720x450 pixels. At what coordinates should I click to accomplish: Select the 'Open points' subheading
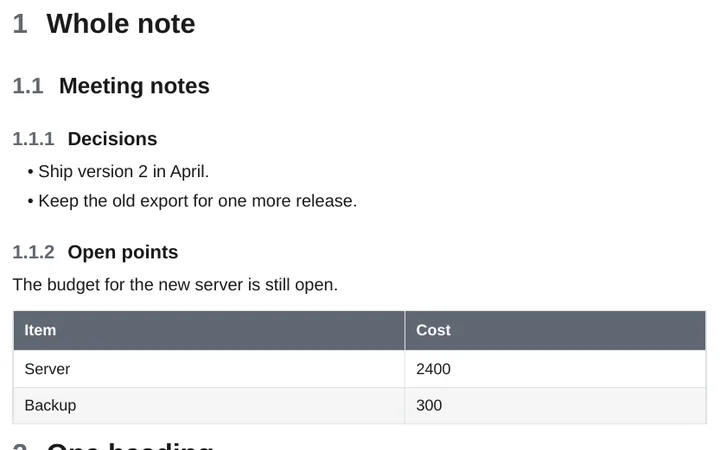click(x=123, y=252)
